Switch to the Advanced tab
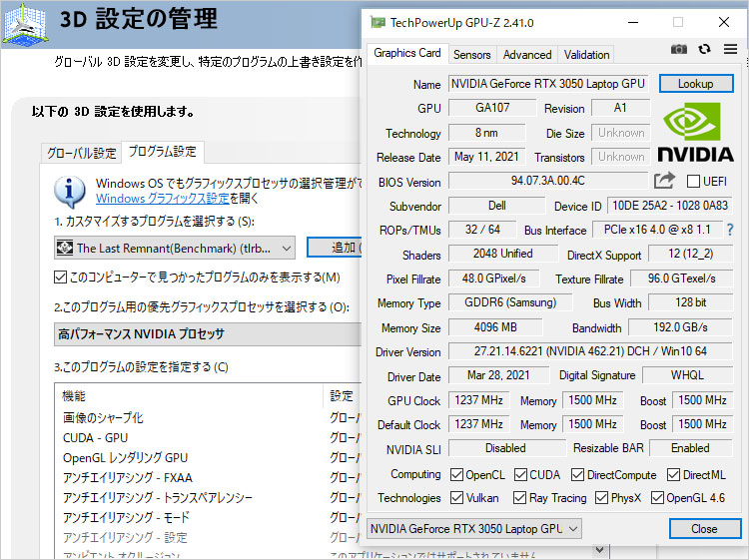749x560 pixels. pyautogui.click(x=527, y=55)
